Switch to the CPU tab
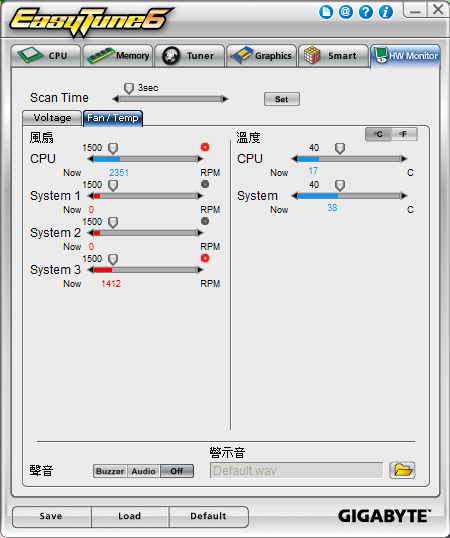Viewport: 450px width, 538px height. click(x=46, y=56)
